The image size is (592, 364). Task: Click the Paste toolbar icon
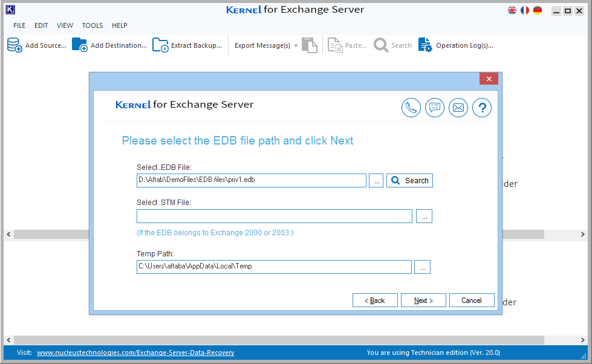(x=335, y=45)
